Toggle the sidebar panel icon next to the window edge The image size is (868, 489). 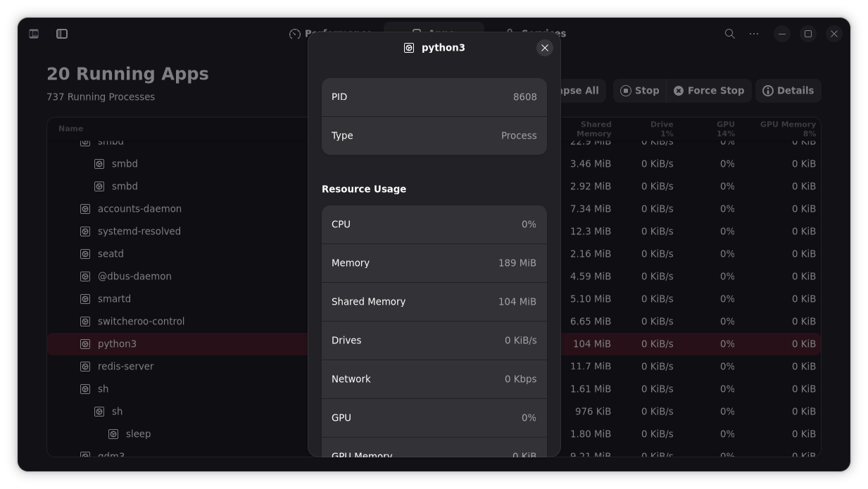pyautogui.click(x=34, y=34)
